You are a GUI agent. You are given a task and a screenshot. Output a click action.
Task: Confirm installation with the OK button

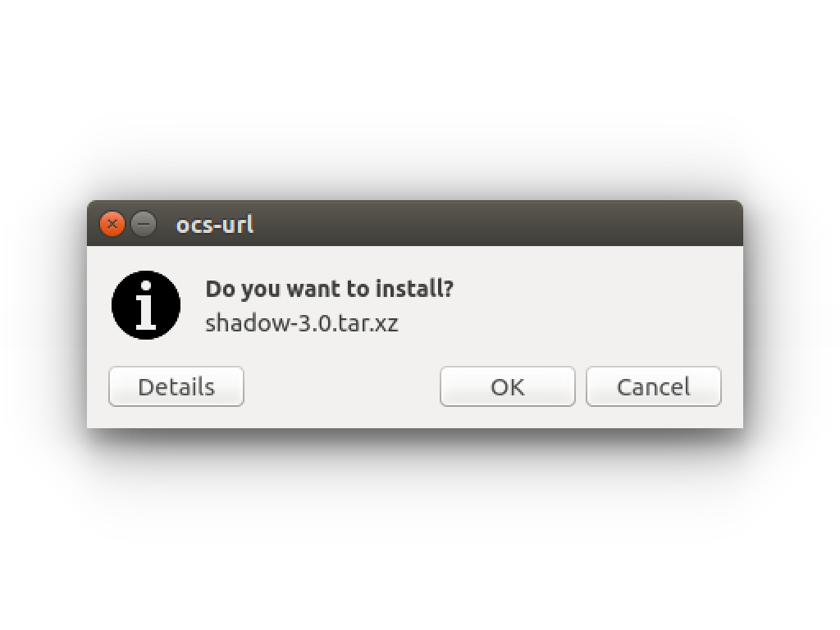(x=507, y=386)
